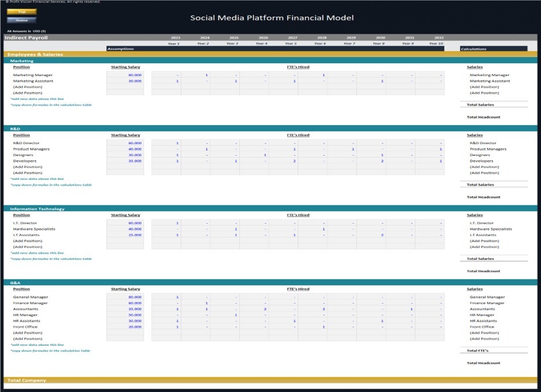
Task: Click Marketing Assistant under Calculations Salaries
Action: tap(490, 81)
